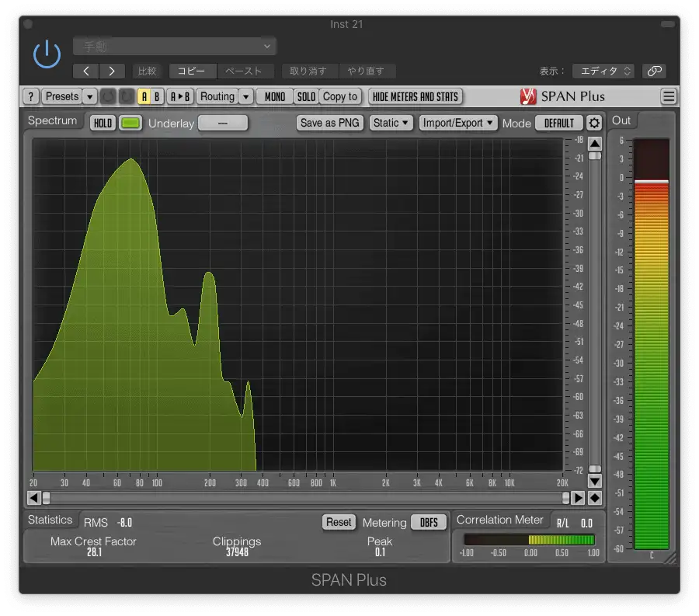Open the DBFS metering selector

click(429, 523)
